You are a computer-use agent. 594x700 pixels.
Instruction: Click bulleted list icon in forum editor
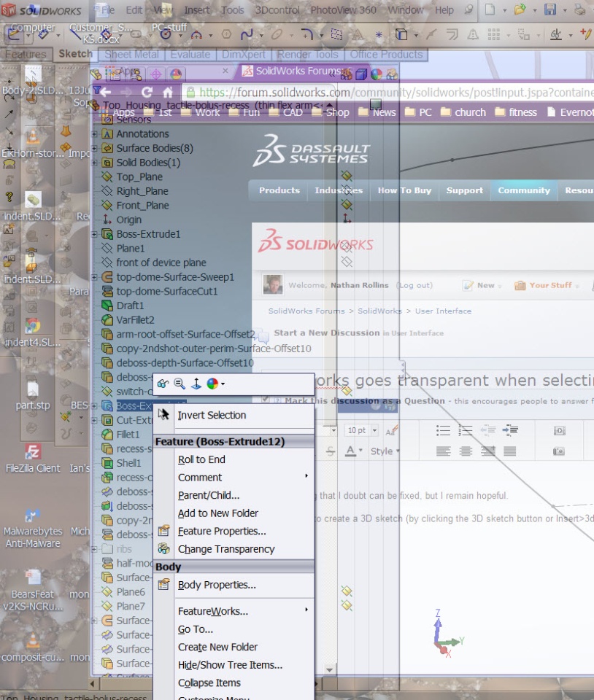pos(443,430)
